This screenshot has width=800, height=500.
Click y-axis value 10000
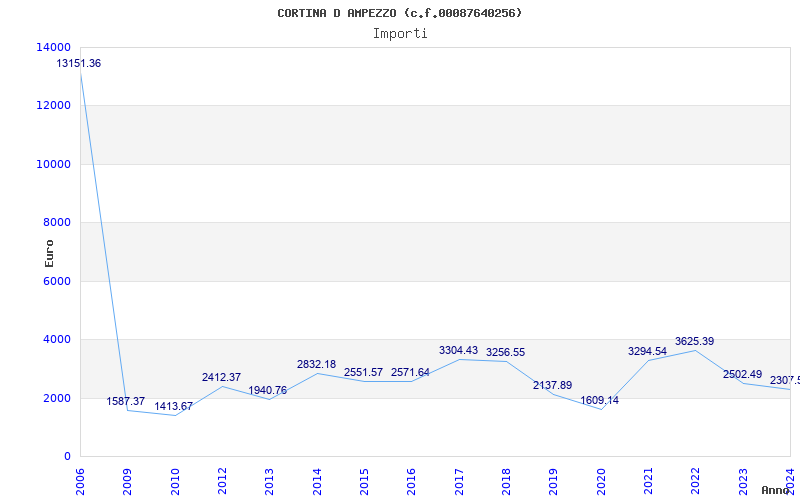pos(54,164)
